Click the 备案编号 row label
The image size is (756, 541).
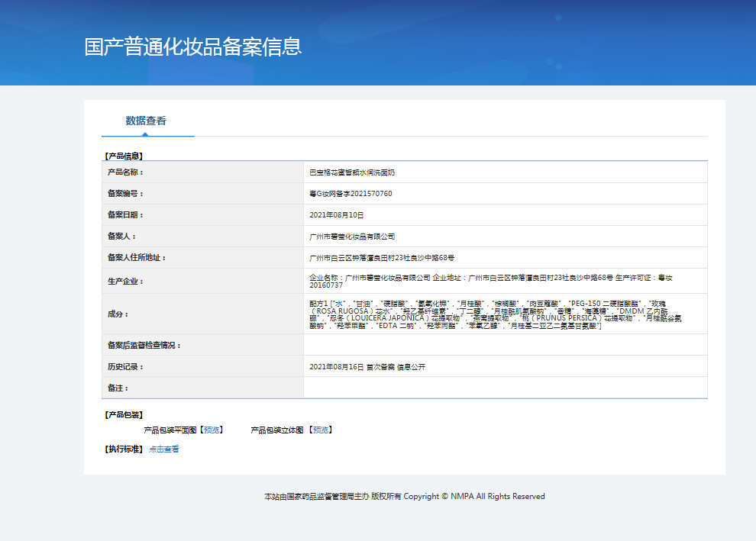coord(125,193)
